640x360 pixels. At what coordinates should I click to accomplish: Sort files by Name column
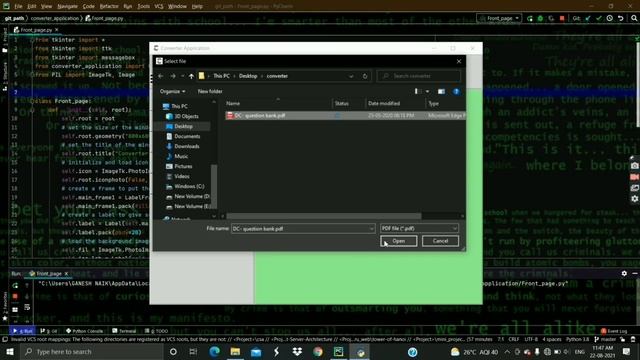click(278, 104)
